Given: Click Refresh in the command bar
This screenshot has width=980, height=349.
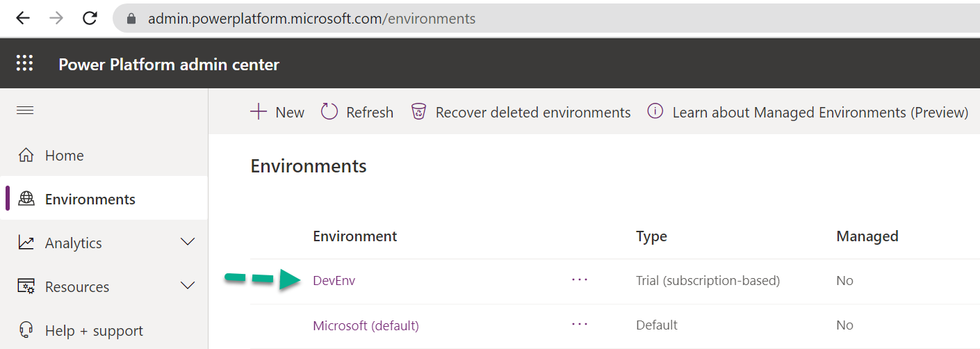Looking at the screenshot, I should pos(357,112).
